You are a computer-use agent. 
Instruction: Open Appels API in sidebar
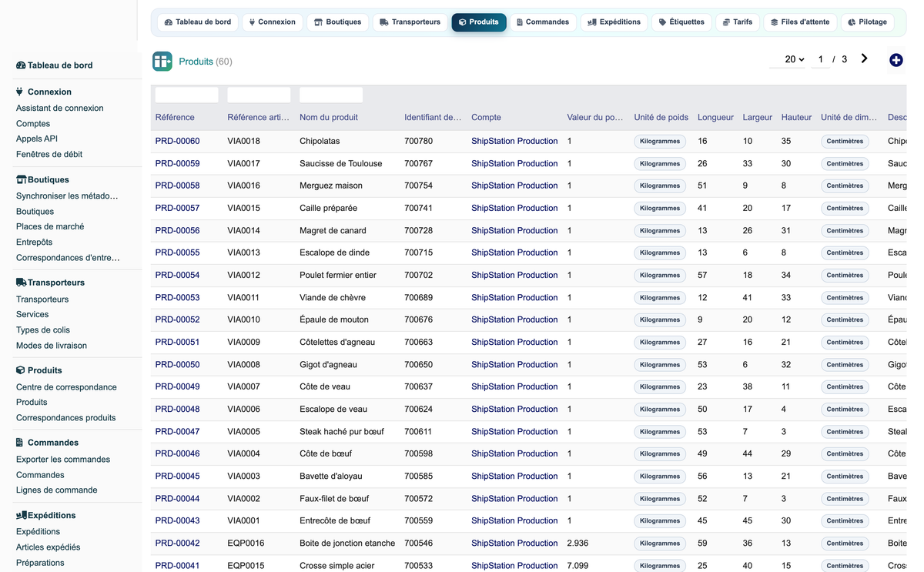(37, 139)
